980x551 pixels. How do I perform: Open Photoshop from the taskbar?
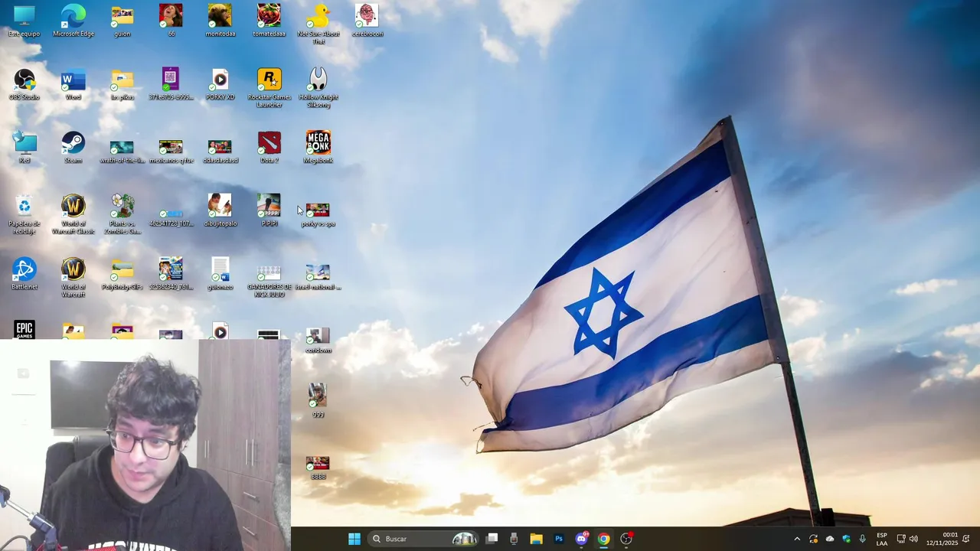click(559, 539)
